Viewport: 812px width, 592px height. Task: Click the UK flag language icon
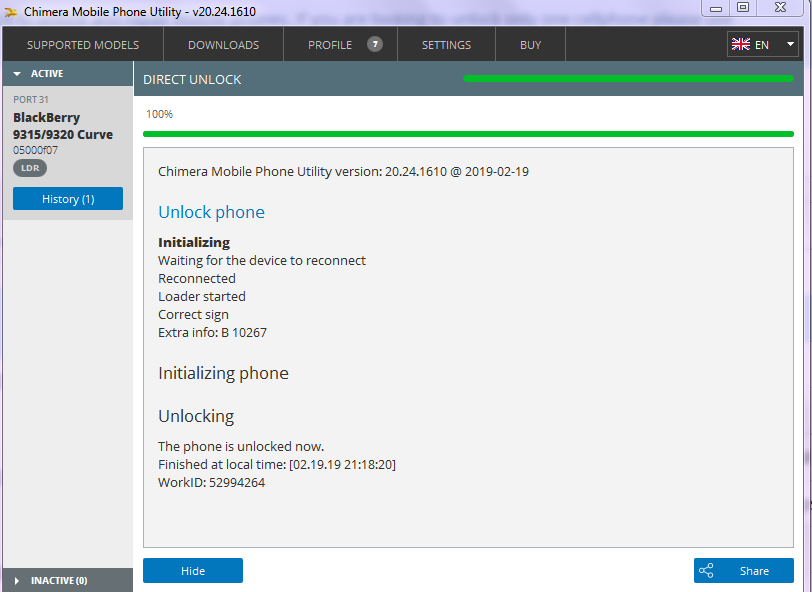click(741, 45)
